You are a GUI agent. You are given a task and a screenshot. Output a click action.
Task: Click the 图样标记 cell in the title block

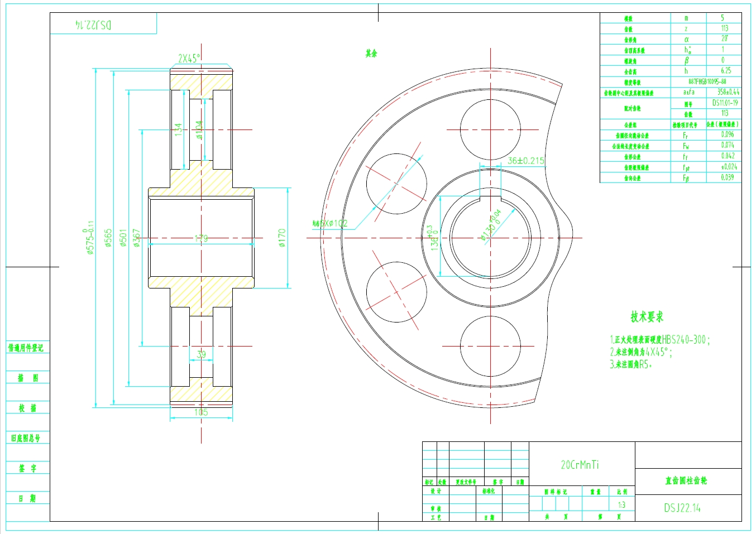(x=556, y=492)
